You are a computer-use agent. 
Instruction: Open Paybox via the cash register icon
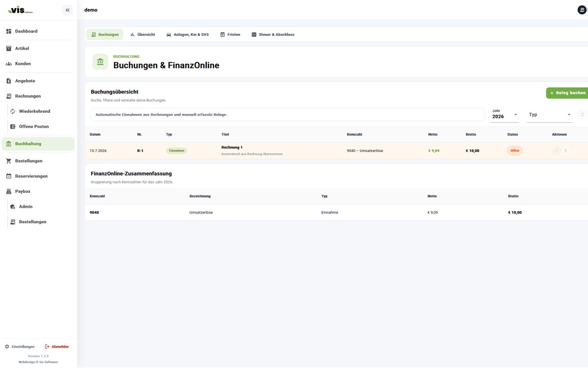click(9, 191)
